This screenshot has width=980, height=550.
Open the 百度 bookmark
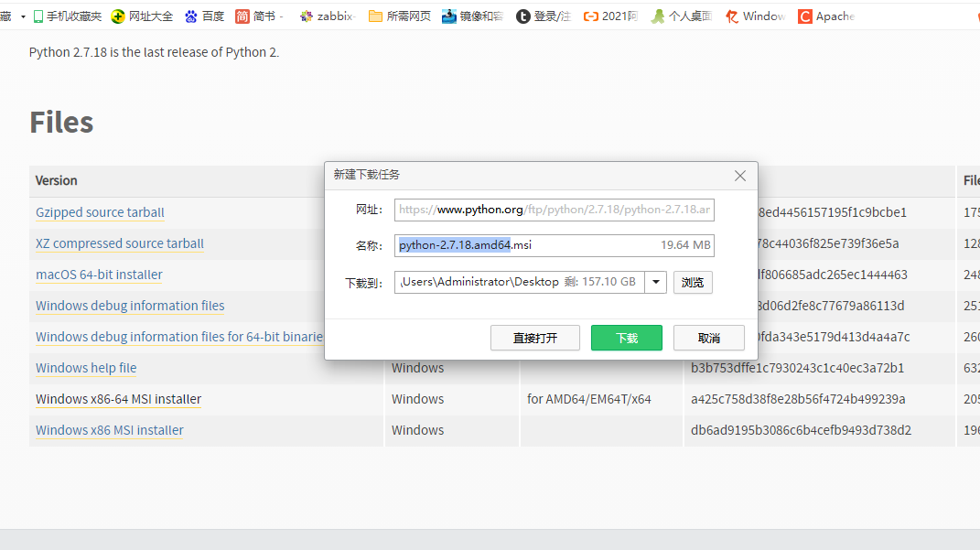click(204, 16)
